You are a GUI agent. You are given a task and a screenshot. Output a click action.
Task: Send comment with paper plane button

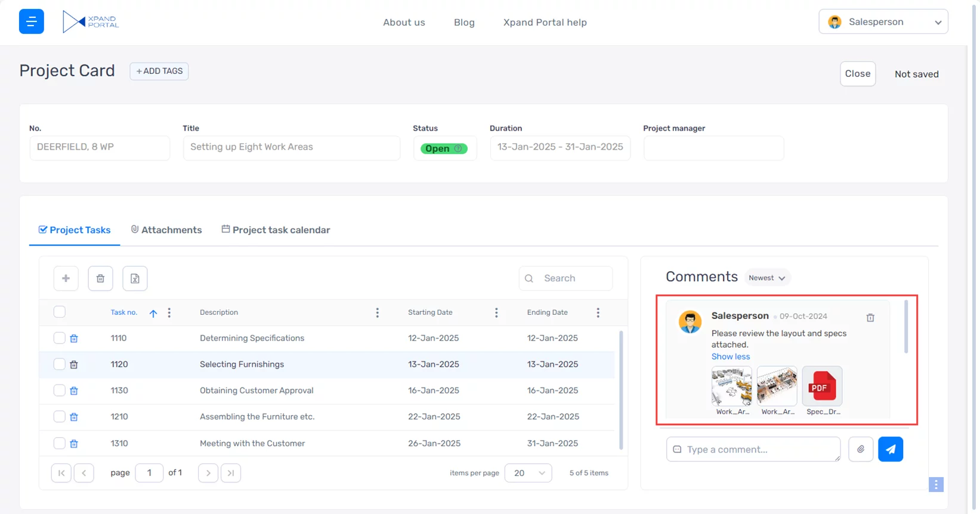(x=890, y=450)
